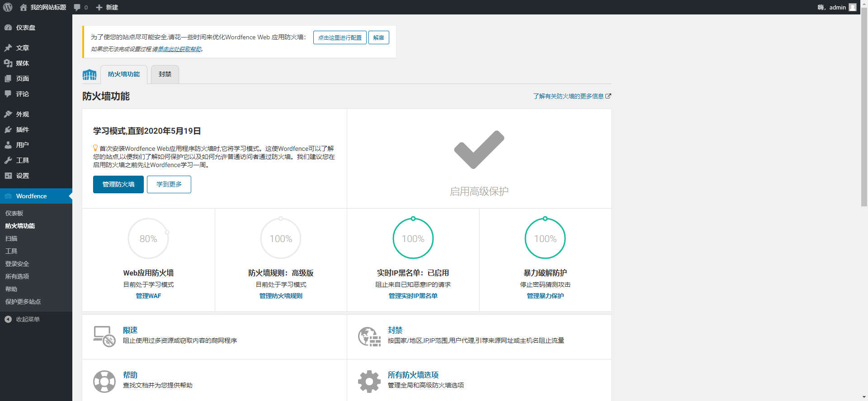Click the 收起菜单 collapse arrow icon

8,319
